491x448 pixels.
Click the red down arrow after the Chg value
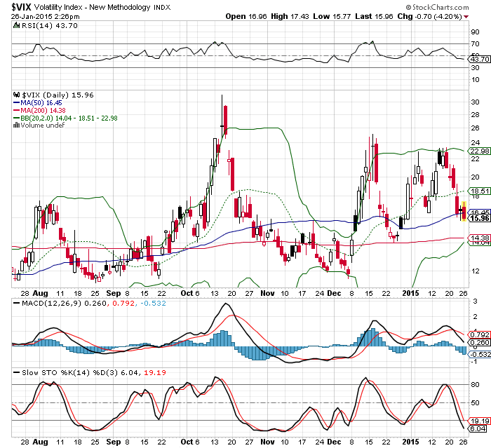coord(466,17)
